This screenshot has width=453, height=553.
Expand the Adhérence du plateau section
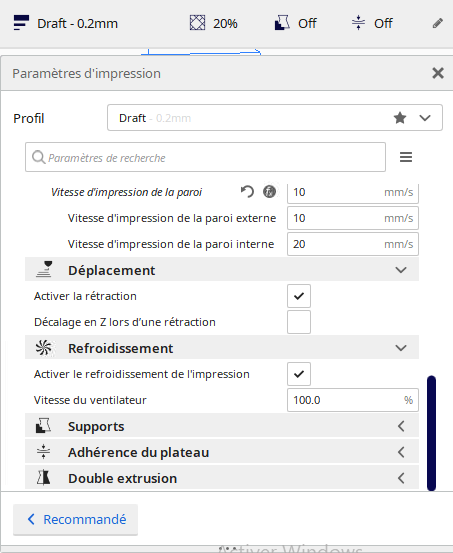(222, 452)
